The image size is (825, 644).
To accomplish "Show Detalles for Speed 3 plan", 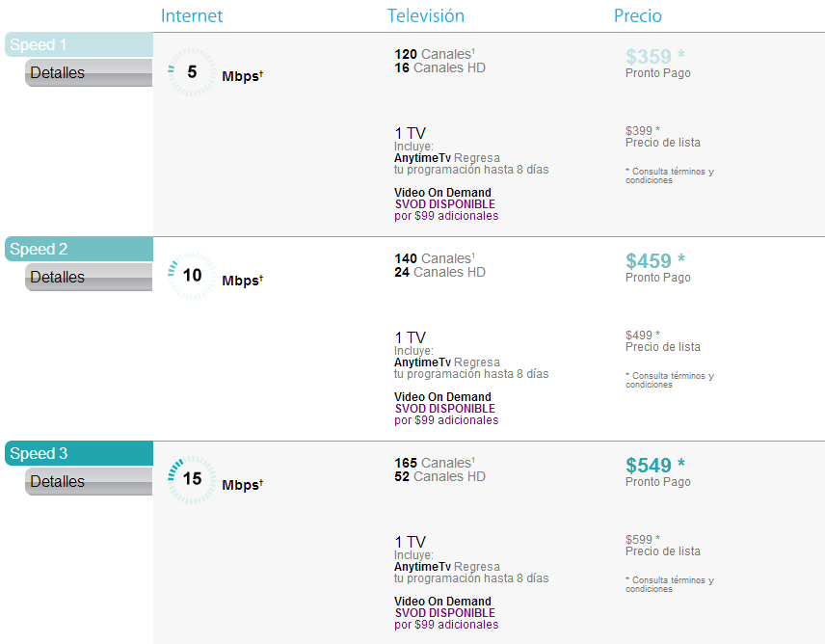I will click(x=89, y=482).
